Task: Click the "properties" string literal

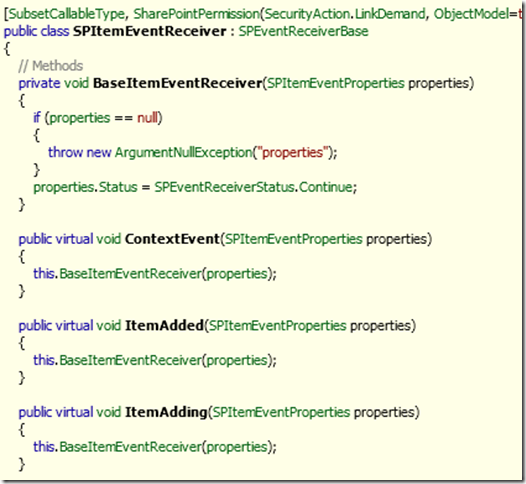Action: tap(292, 153)
